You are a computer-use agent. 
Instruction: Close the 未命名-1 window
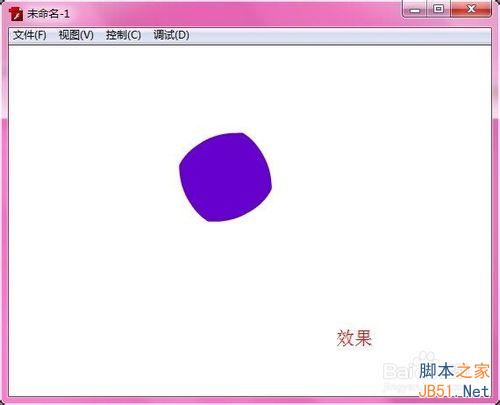coord(471,9)
